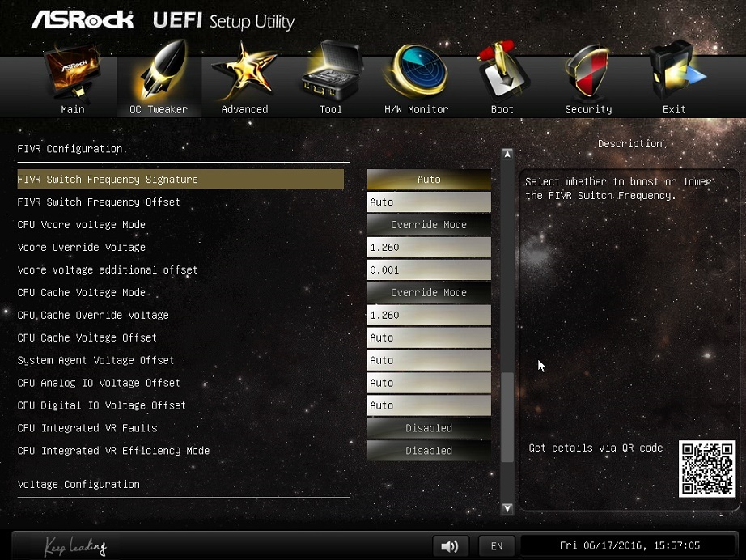Open the Exit door icon
Image resolution: width=746 pixels, height=560 pixels.
coord(676,70)
